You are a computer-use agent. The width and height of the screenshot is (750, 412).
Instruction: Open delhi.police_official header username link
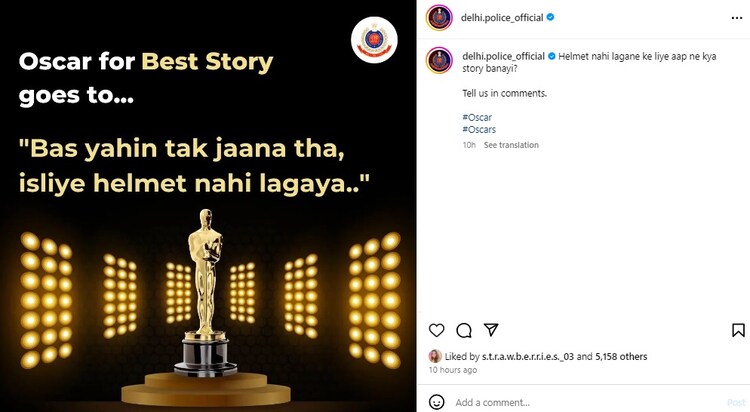click(x=502, y=18)
